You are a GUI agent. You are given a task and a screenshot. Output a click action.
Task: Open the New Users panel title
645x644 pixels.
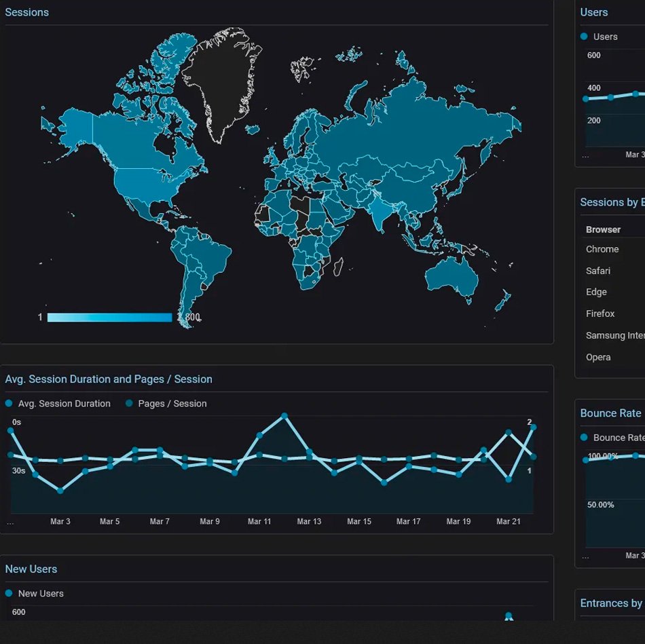coord(31,569)
